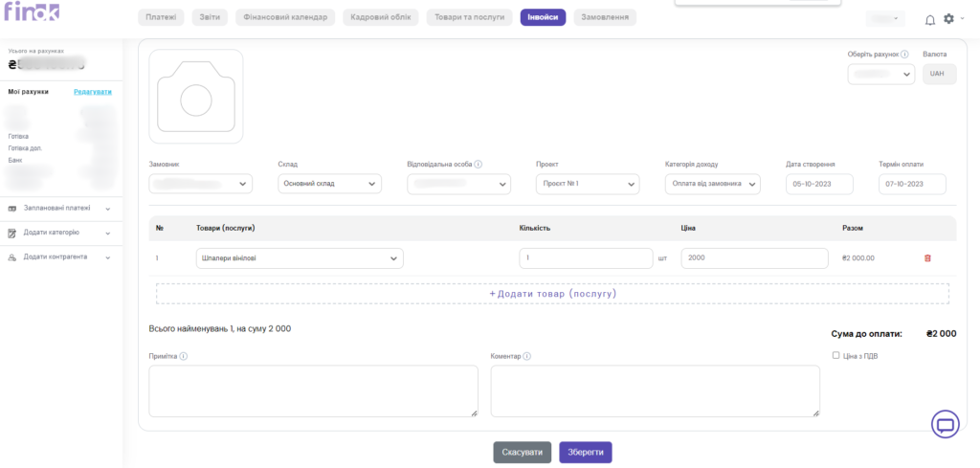Click the Ціна input field
Image resolution: width=980 pixels, height=468 pixels.
[x=754, y=258]
